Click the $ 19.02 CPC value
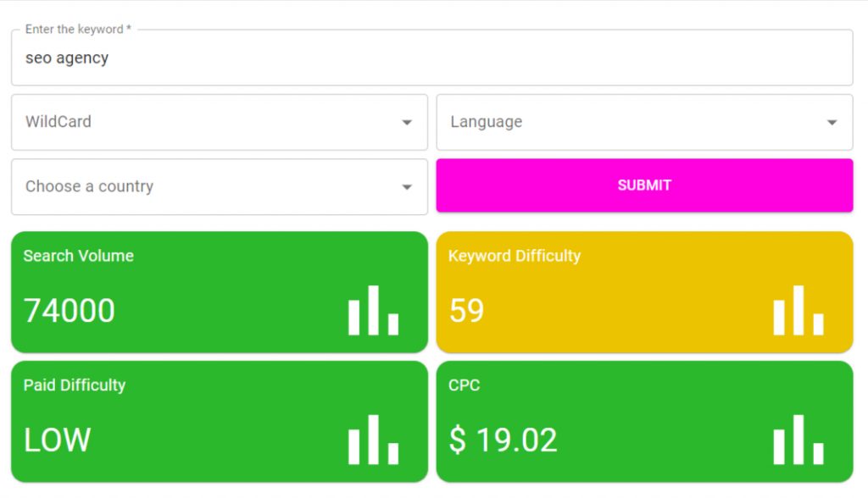Viewport: 868px width, 498px height. (x=503, y=440)
